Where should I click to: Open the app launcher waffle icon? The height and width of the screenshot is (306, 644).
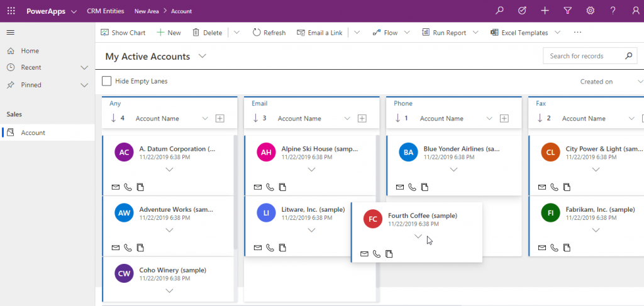click(x=11, y=11)
